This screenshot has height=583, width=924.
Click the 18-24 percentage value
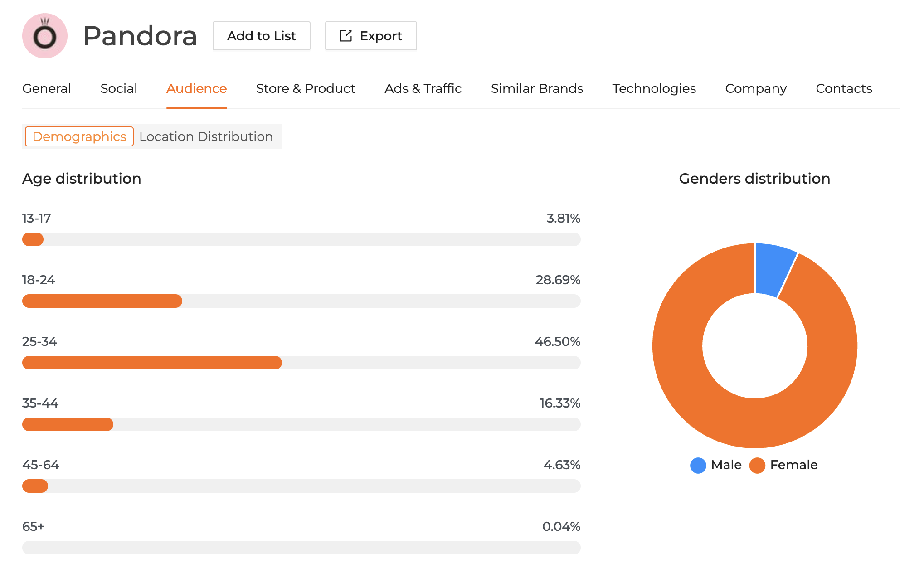tap(558, 280)
